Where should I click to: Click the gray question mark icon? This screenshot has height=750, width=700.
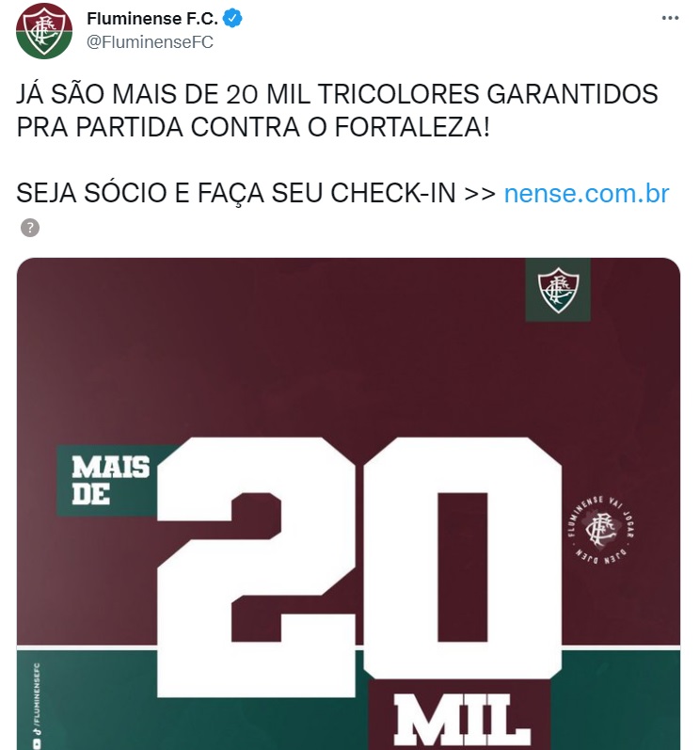30,228
